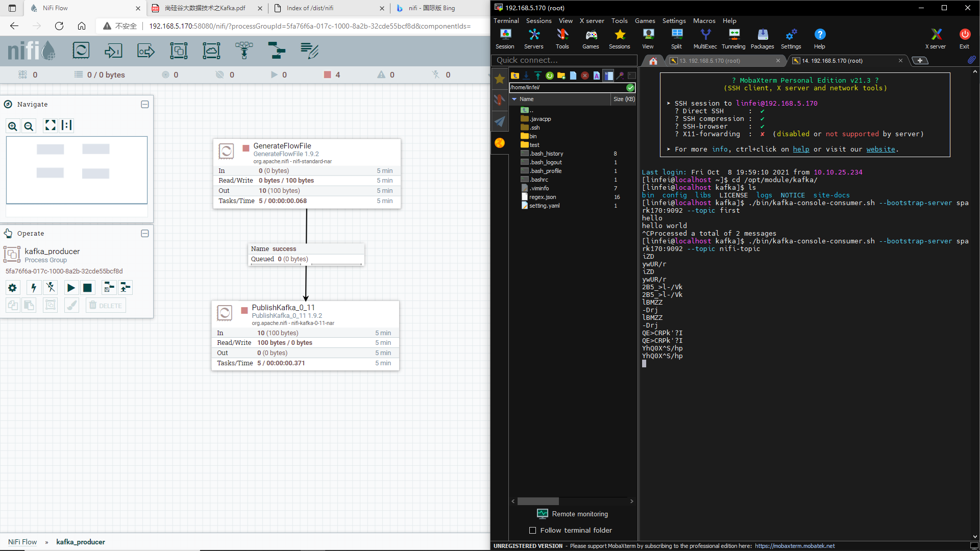Select regex.json in SFTP list

coord(543,197)
